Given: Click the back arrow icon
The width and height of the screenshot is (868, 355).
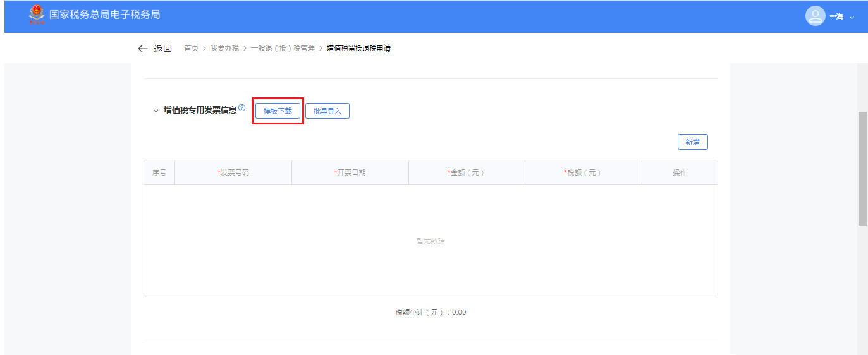Looking at the screenshot, I should (x=143, y=49).
